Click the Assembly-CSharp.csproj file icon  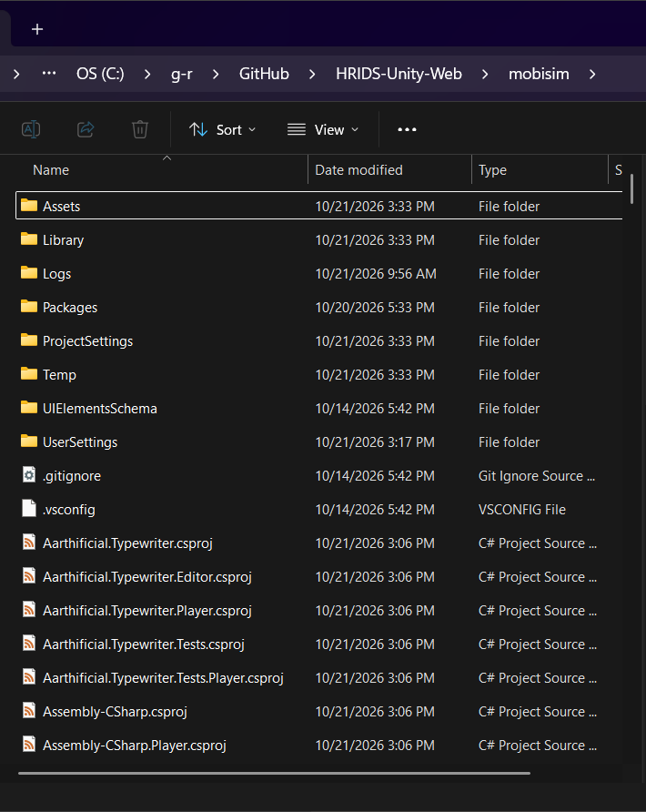(29, 710)
